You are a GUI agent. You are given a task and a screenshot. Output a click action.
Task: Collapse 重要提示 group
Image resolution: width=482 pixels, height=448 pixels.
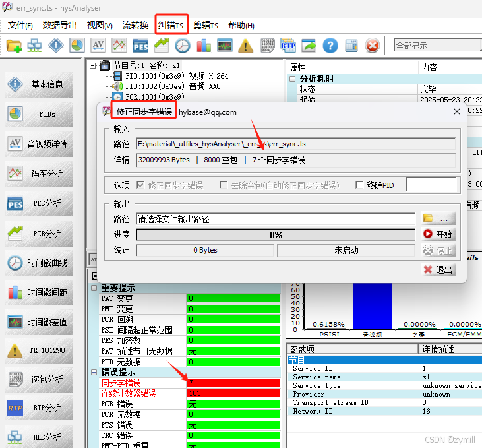coord(94,288)
